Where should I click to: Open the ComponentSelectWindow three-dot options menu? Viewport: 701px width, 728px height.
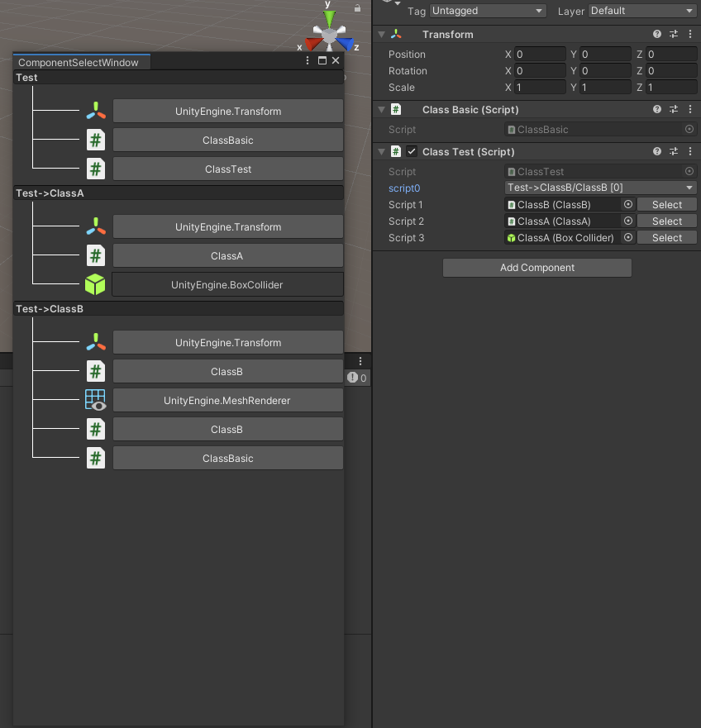[x=307, y=60]
